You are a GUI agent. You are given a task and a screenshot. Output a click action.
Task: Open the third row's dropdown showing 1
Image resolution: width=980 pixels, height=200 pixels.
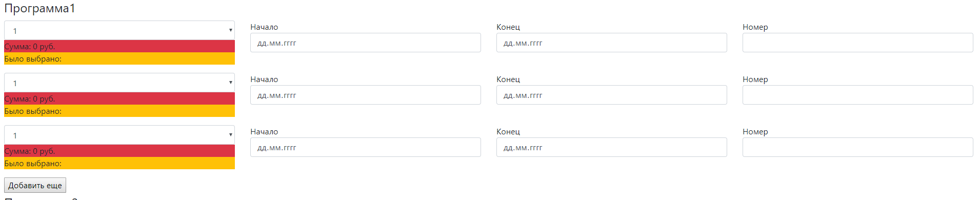coord(119,135)
